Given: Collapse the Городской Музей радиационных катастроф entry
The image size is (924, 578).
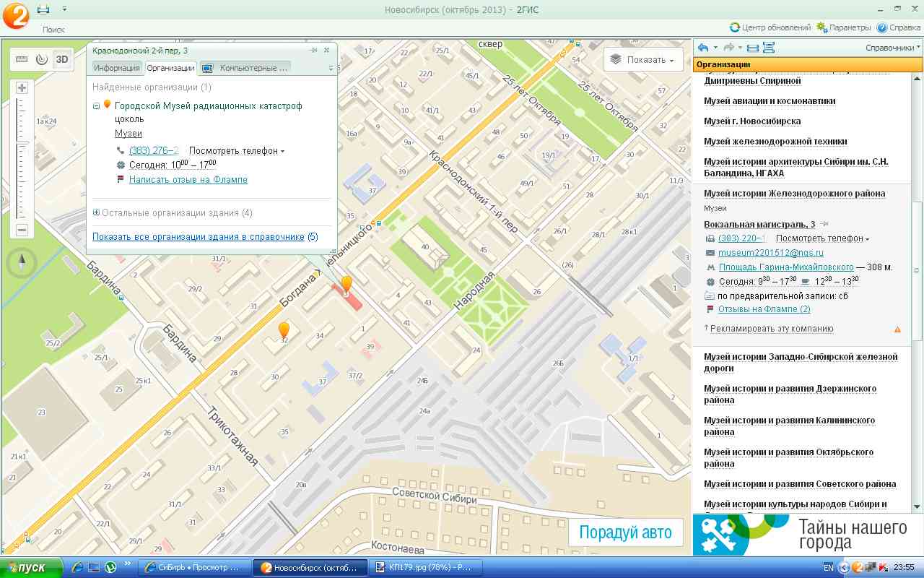Looking at the screenshot, I should tap(97, 106).
